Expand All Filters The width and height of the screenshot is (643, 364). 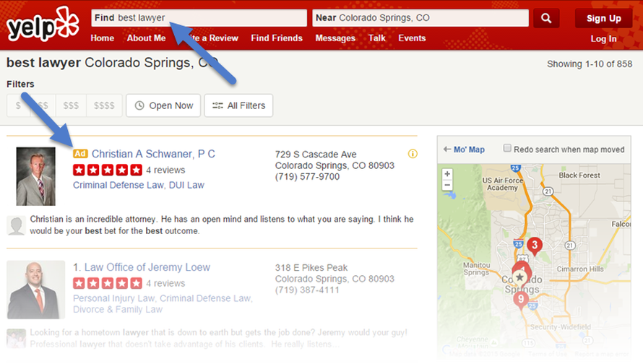[x=238, y=105]
